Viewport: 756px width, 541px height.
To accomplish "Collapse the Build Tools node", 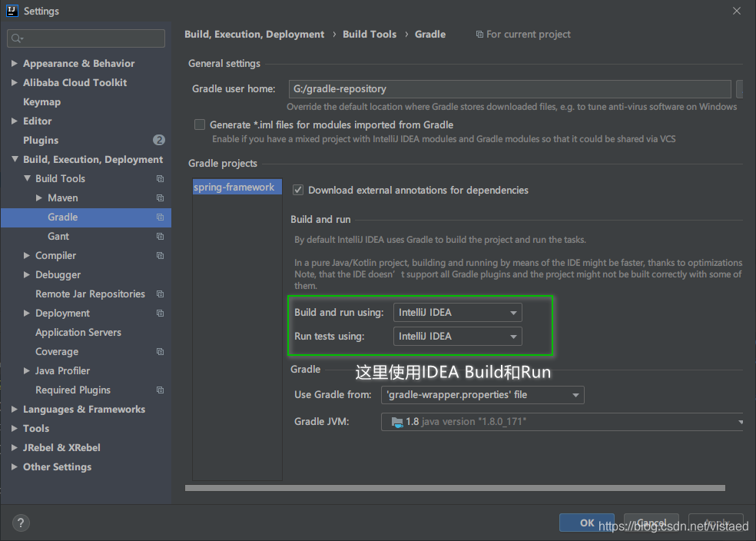I will point(27,178).
